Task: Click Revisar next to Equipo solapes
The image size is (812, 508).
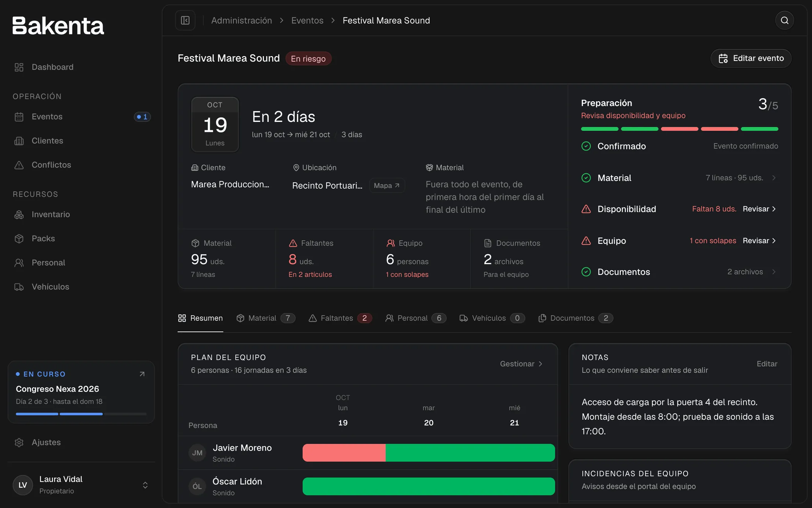Action: (x=759, y=241)
